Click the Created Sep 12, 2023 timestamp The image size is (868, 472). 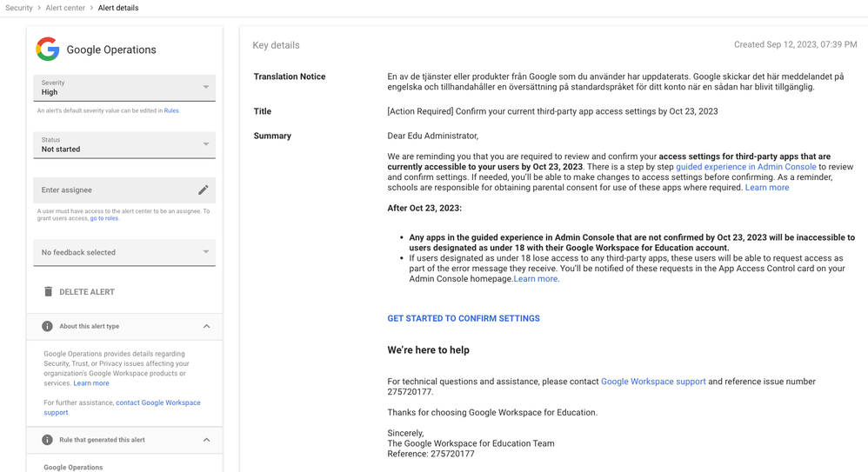click(795, 45)
